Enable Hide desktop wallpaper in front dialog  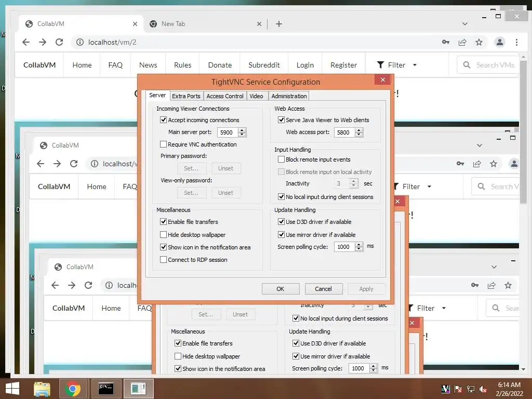[x=163, y=234]
